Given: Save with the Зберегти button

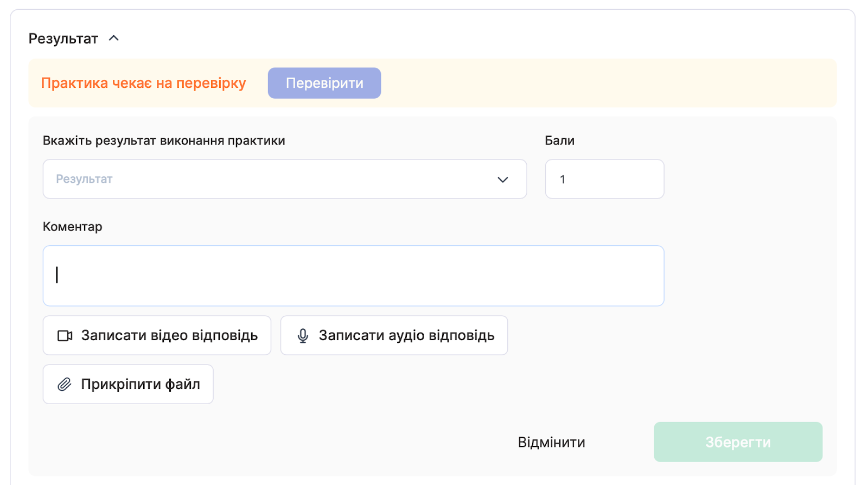Looking at the screenshot, I should pos(738,442).
